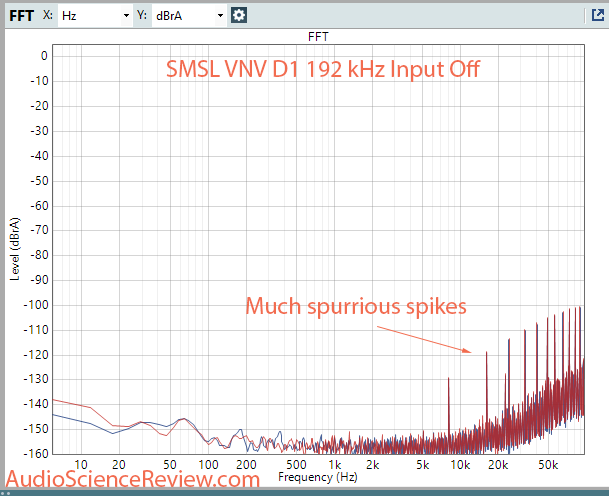Click the -160 tick on level axis
Screen dimensions: 609x496
[x=36, y=454]
